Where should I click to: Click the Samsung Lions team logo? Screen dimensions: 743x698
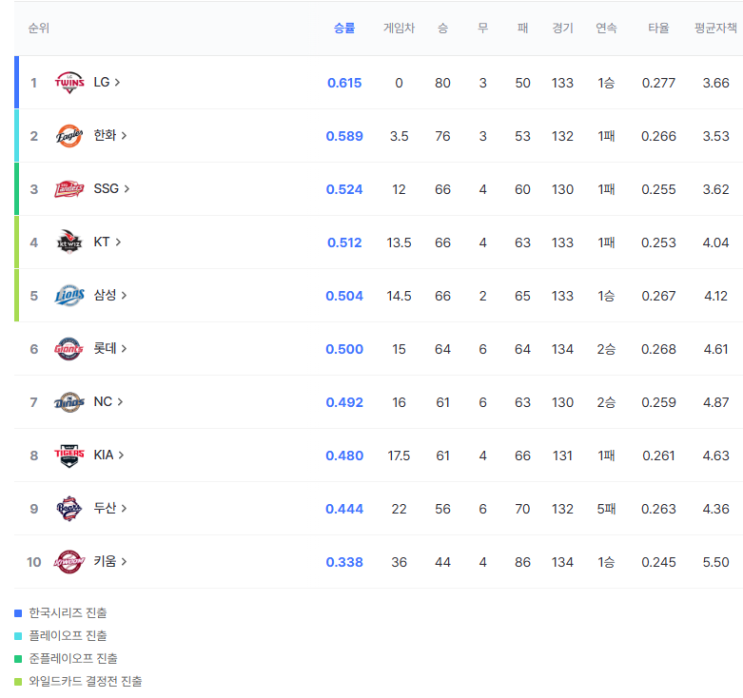click(x=69, y=295)
